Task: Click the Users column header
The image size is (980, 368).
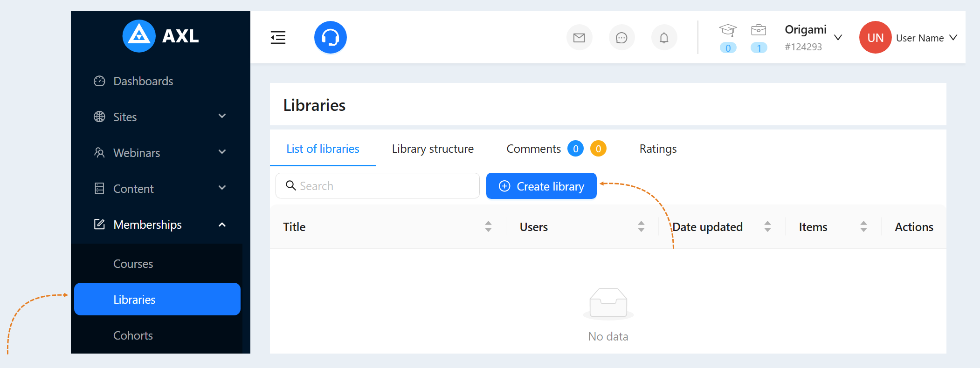Action: (x=533, y=227)
